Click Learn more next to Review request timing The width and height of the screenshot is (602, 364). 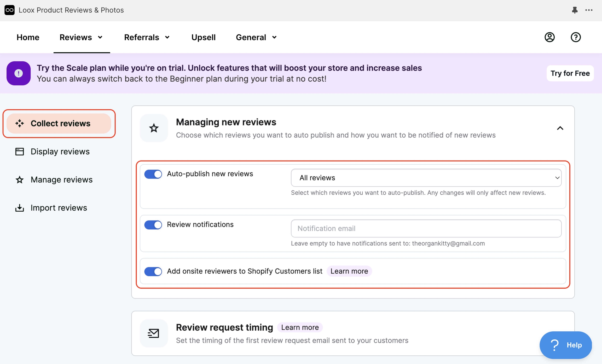coord(300,327)
